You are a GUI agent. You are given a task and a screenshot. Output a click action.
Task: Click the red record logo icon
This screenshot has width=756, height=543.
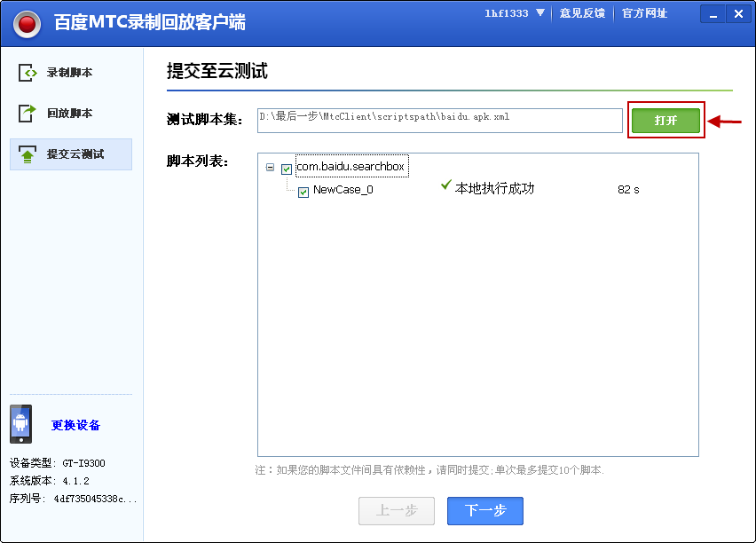coord(27,24)
